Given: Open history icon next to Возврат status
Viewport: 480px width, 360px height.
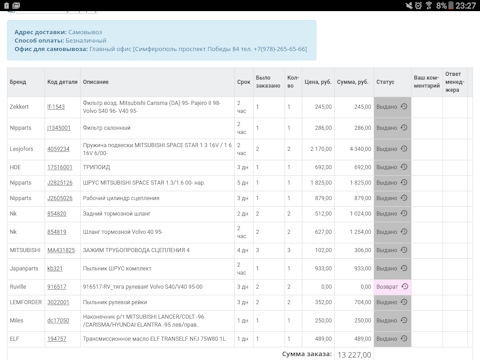Looking at the screenshot, I should 405,286.
